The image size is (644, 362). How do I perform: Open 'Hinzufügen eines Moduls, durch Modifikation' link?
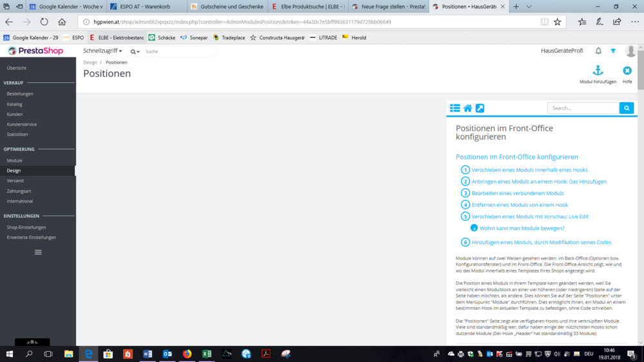pos(542,242)
